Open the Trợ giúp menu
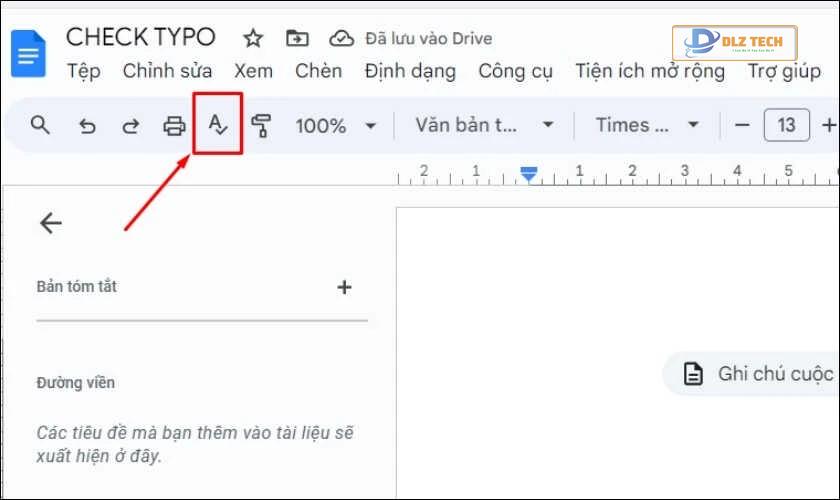 (x=784, y=72)
